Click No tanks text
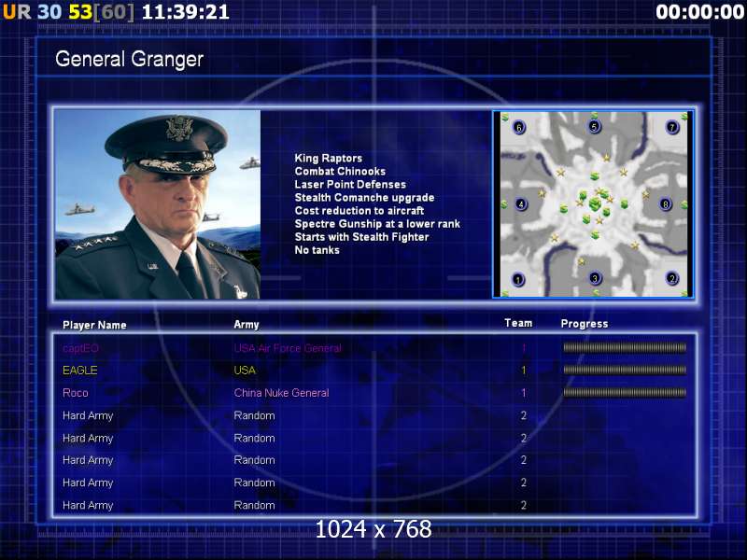Viewport: 747px width, 560px height. [317, 250]
